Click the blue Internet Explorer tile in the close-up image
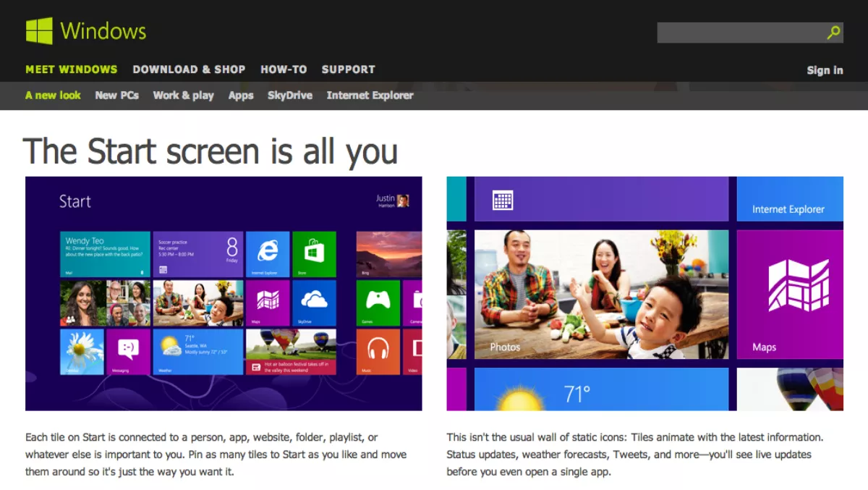 tap(790, 199)
